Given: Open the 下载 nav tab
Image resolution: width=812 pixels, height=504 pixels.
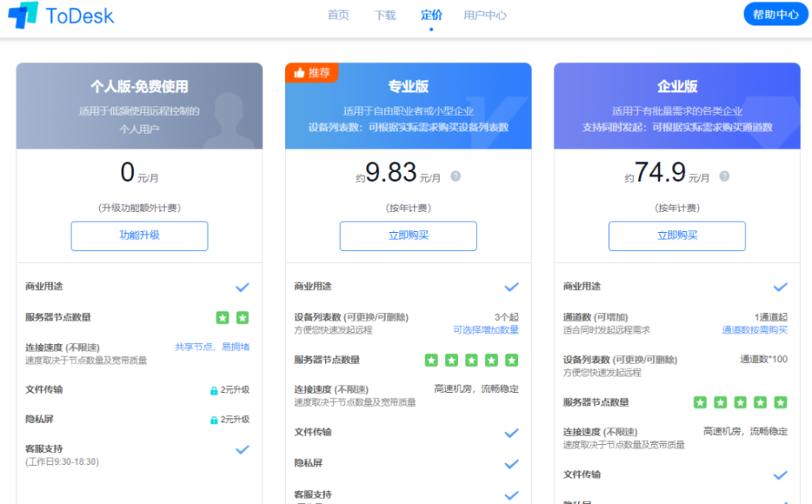Looking at the screenshot, I should pos(385,15).
